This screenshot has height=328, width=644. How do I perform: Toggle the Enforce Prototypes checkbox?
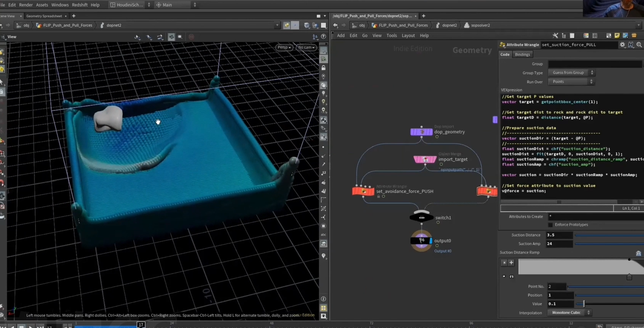click(550, 225)
